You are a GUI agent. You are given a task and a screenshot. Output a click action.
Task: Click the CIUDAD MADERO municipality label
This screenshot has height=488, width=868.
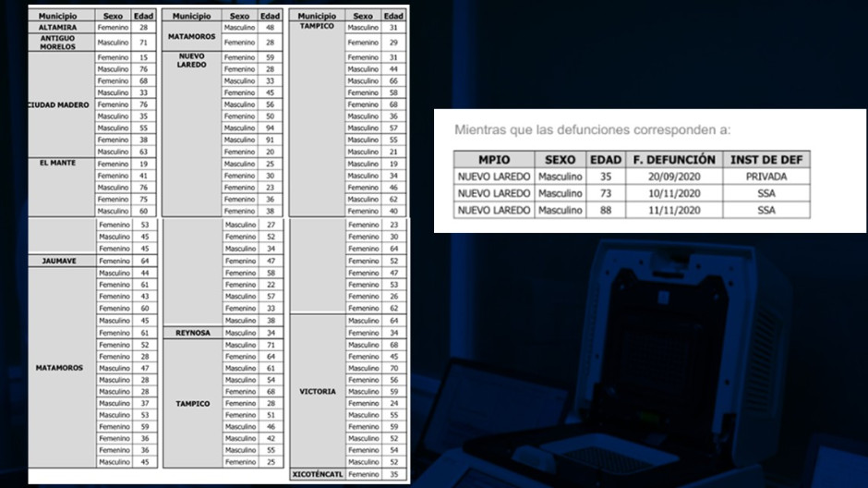pos(60,105)
